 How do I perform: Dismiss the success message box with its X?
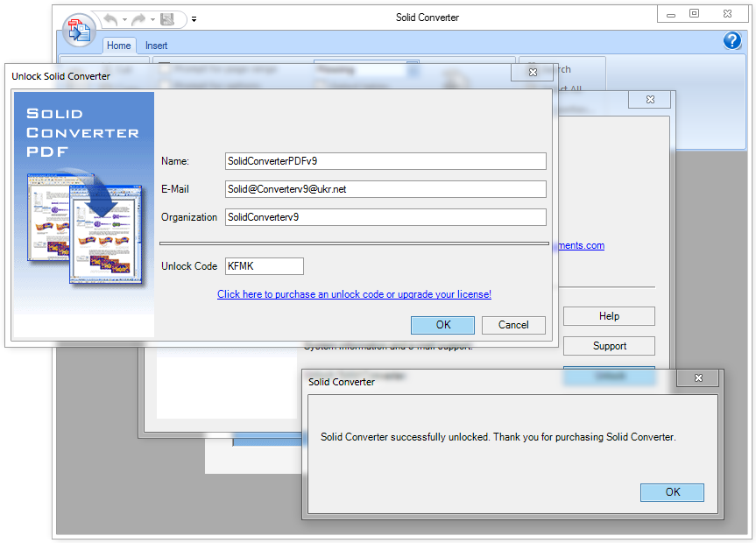[699, 378]
